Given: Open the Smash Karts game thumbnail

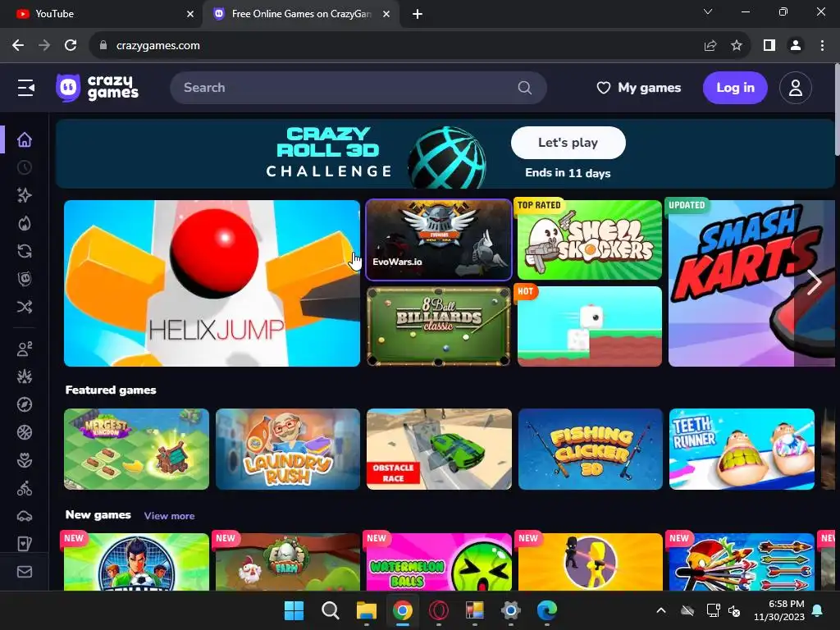Looking at the screenshot, I should point(751,283).
